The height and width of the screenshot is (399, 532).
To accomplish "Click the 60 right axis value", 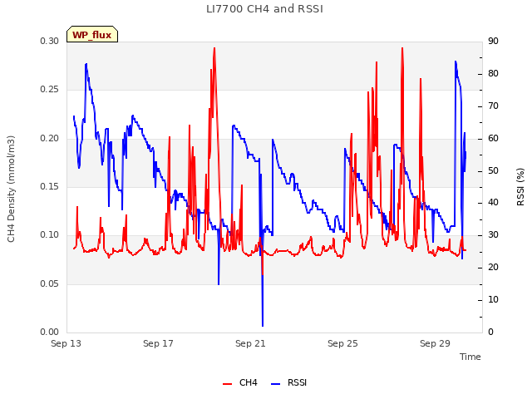I will 493,139.
